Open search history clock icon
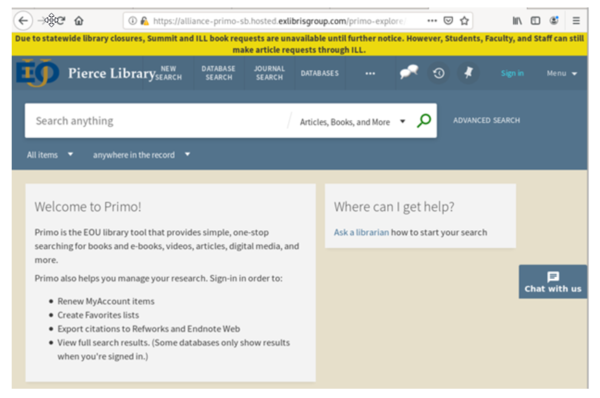The height and width of the screenshot is (398, 600). point(439,73)
